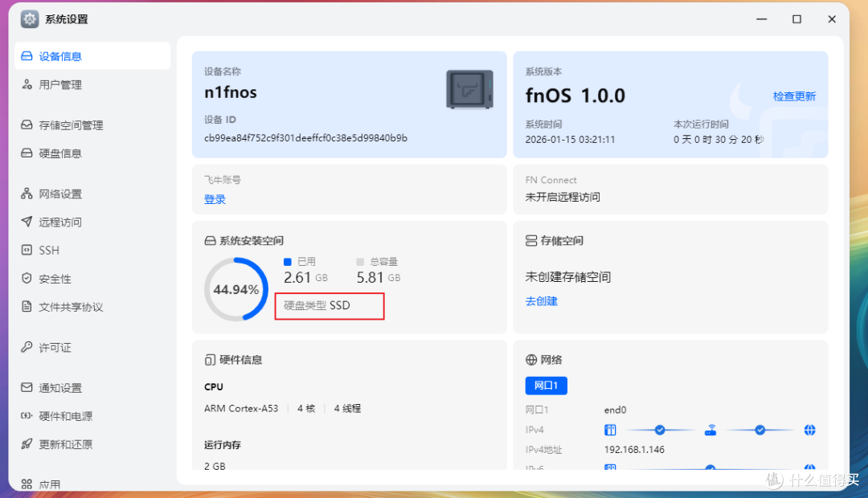Click the 未开启远程访问 status text
Screen dimensions: 868x498
(563, 197)
